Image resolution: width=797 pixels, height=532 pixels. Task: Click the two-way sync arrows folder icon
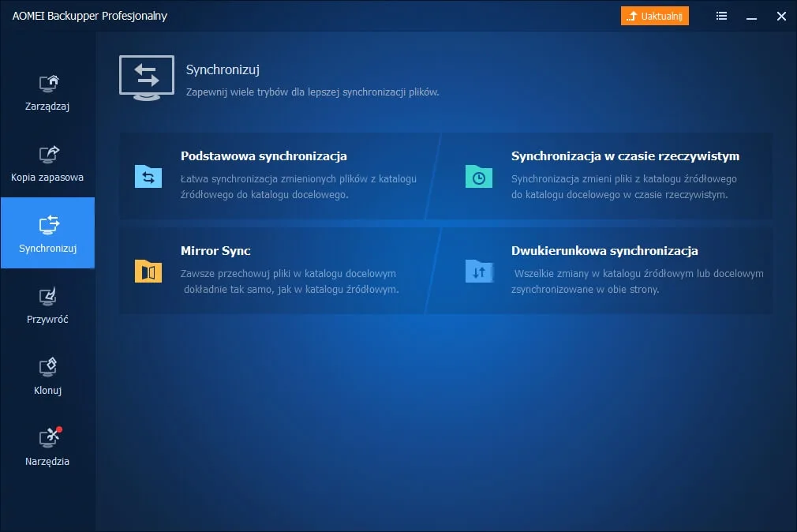[478, 272]
